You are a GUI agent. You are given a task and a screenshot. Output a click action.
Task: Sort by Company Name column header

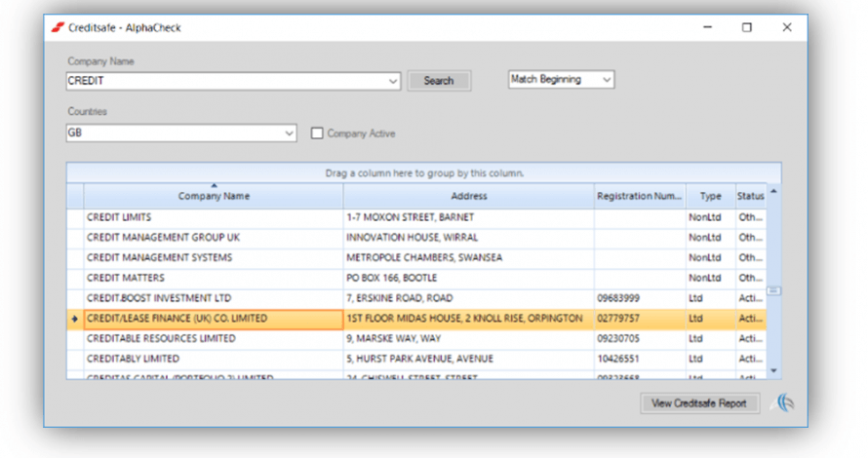(x=214, y=196)
